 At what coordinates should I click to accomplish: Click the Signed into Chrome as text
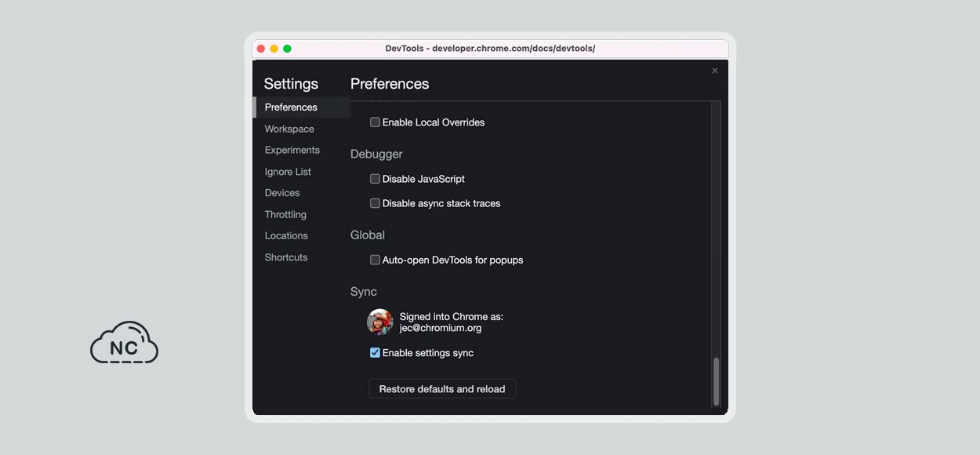452,317
